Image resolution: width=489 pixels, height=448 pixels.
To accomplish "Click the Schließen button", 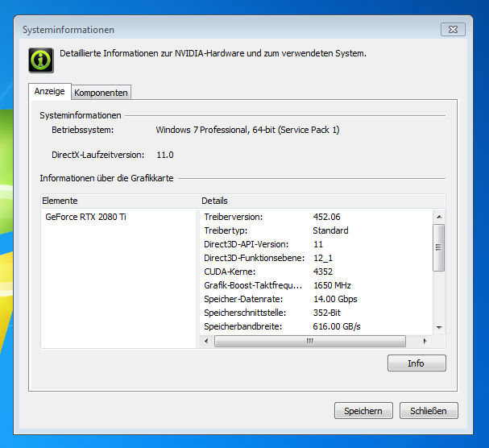I will (429, 411).
